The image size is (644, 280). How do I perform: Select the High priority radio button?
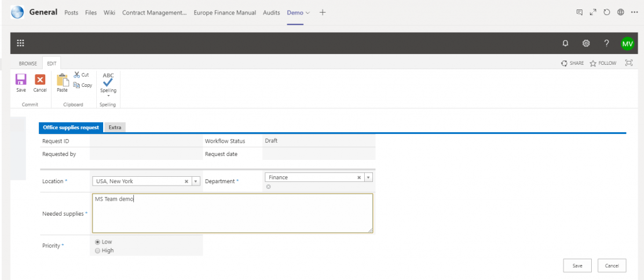97,250
